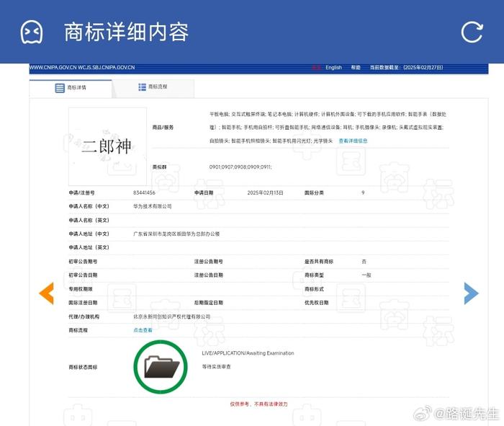Go to next trademark with blue arrow
Image resolution: width=504 pixels, height=426 pixels.
coord(471,293)
